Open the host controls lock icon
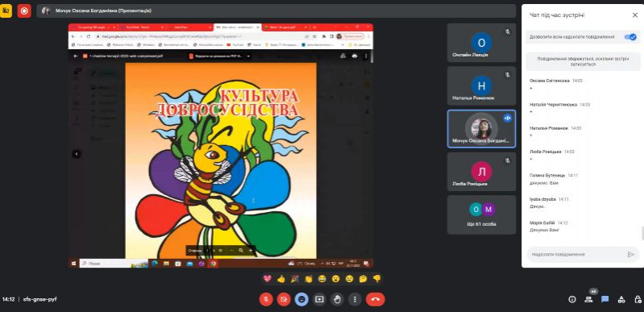Viewport: 644px width, 312px height. click(637, 299)
